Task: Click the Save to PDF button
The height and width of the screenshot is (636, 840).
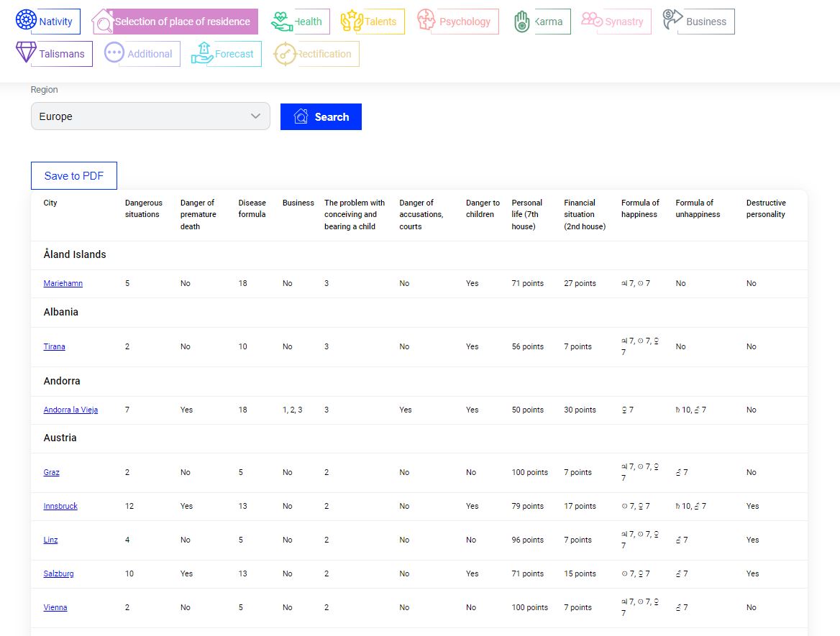Action: point(74,176)
